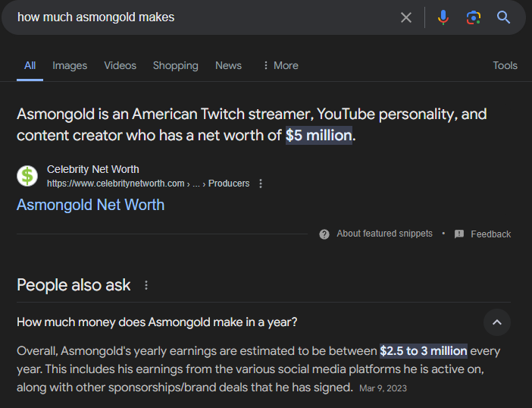Click the 'how much asmongold makes' search field
This screenshot has width=532, height=408.
tap(197, 17)
